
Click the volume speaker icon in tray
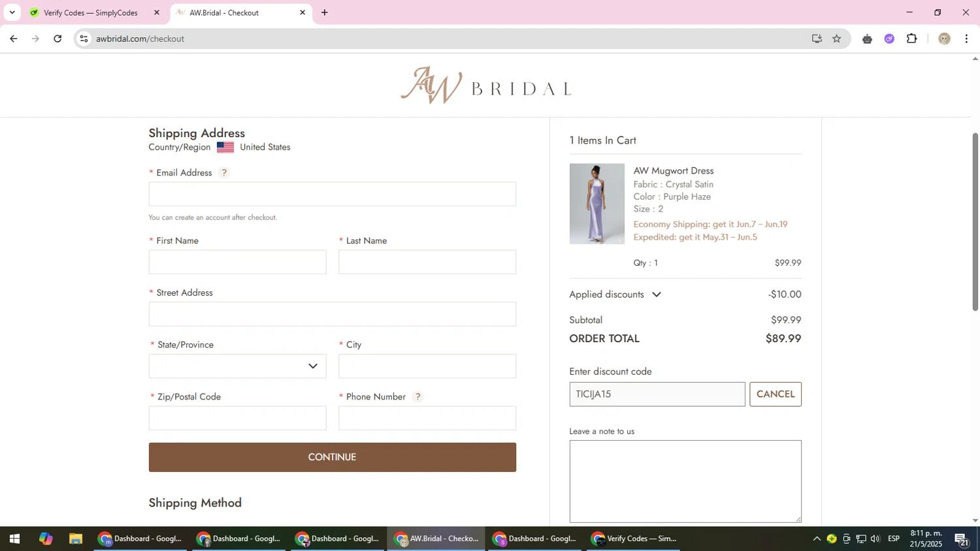pyautogui.click(x=875, y=539)
